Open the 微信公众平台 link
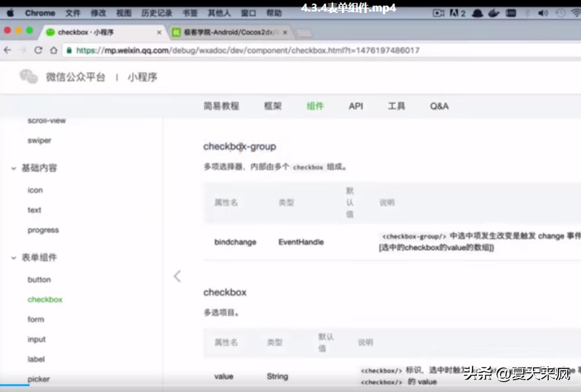Image resolution: width=581 pixels, height=392 pixels. pyautogui.click(x=76, y=77)
